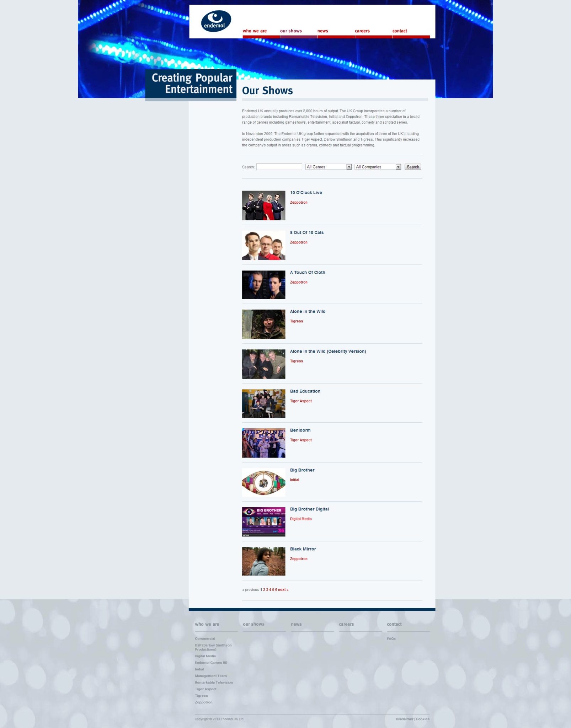Open the Bad Education title link
The image size is (571, 728).
pos(305,391)
